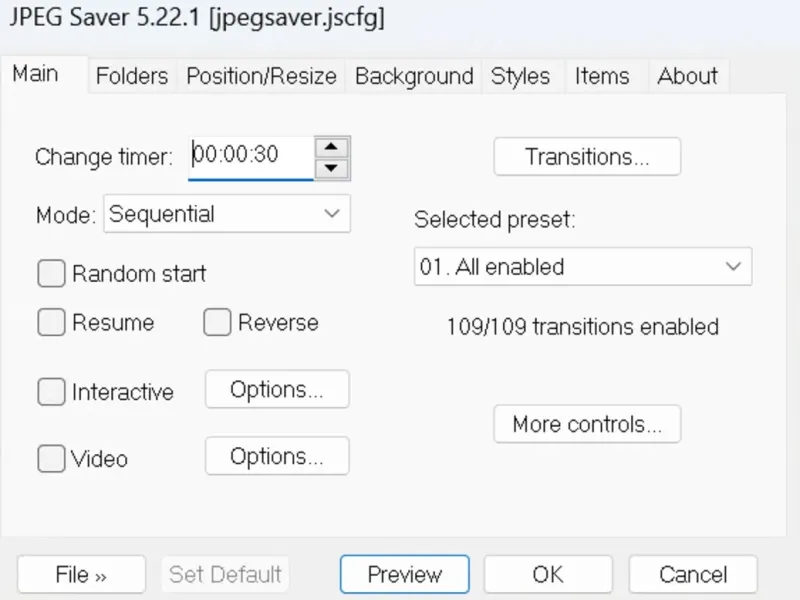Click the Transitions... button
The height and width of the screenshot is (600, 800).
pos(587,157)
